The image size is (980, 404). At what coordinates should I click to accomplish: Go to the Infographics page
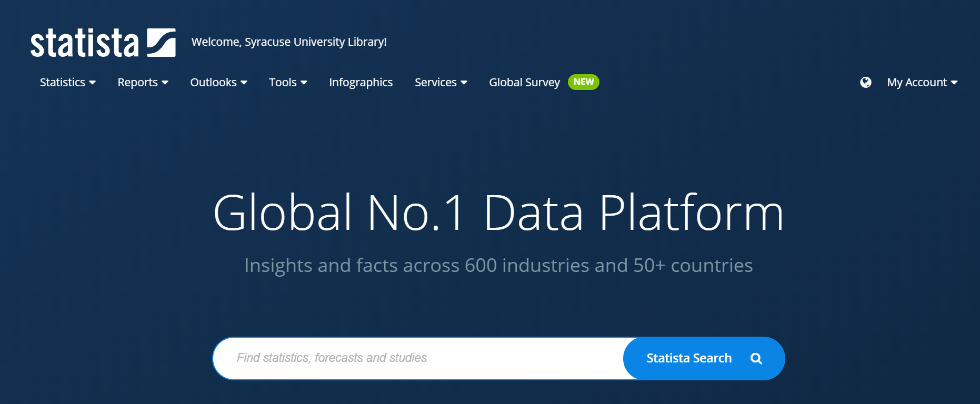pos(361,82)
